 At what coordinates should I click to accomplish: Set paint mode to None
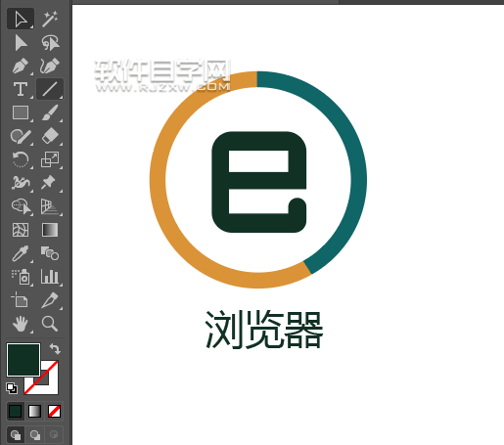(x=54, y=411)
